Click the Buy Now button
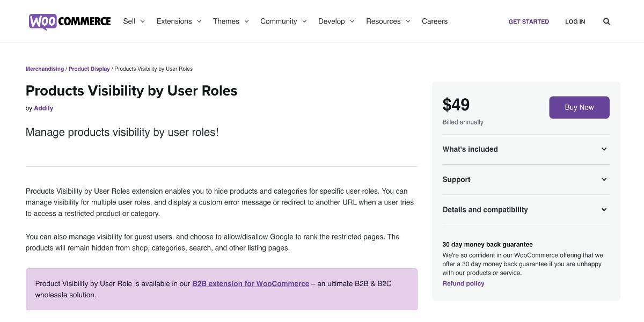This screenshot has width=644, height=322. (x=579, y=107)
